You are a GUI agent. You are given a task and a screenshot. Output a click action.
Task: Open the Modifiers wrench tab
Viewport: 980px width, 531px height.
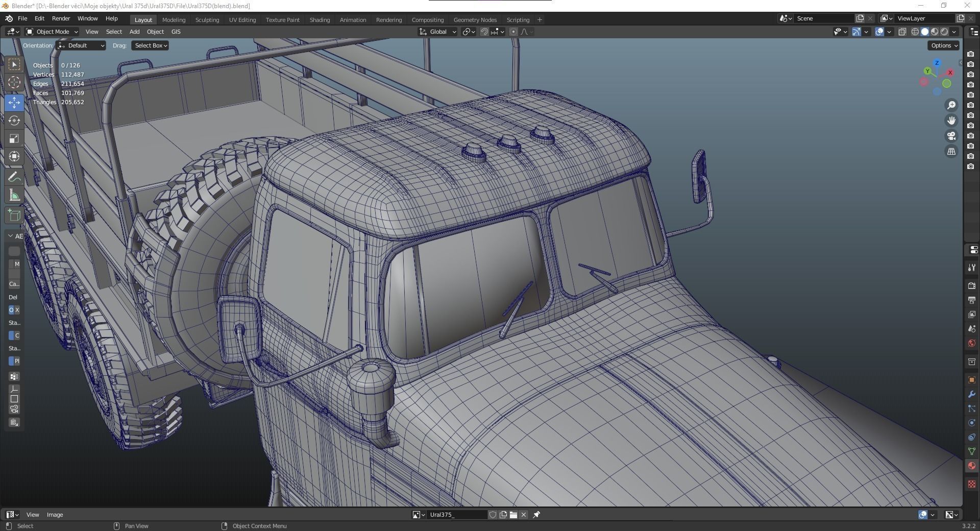971,394
